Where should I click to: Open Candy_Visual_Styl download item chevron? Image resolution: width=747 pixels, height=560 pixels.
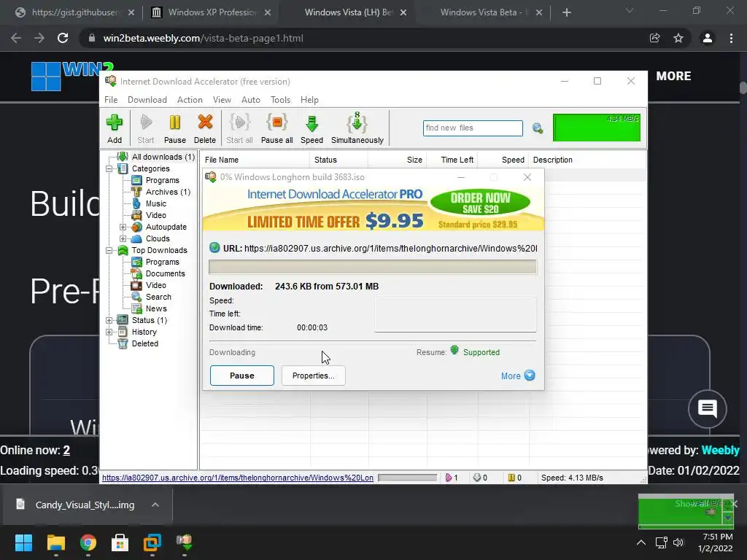tap(155, 505)
